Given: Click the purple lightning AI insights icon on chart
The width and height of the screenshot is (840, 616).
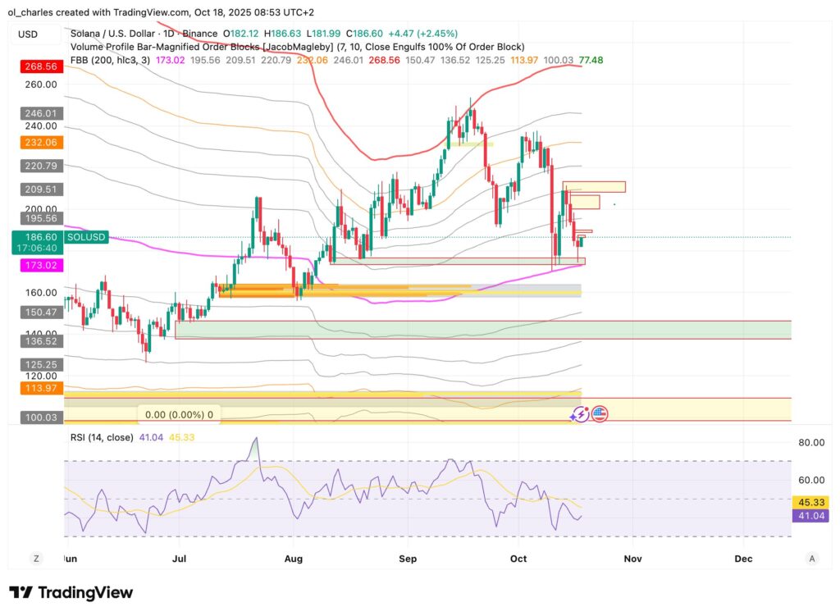Looking at the screenshot, I should [x=580, y=414].
